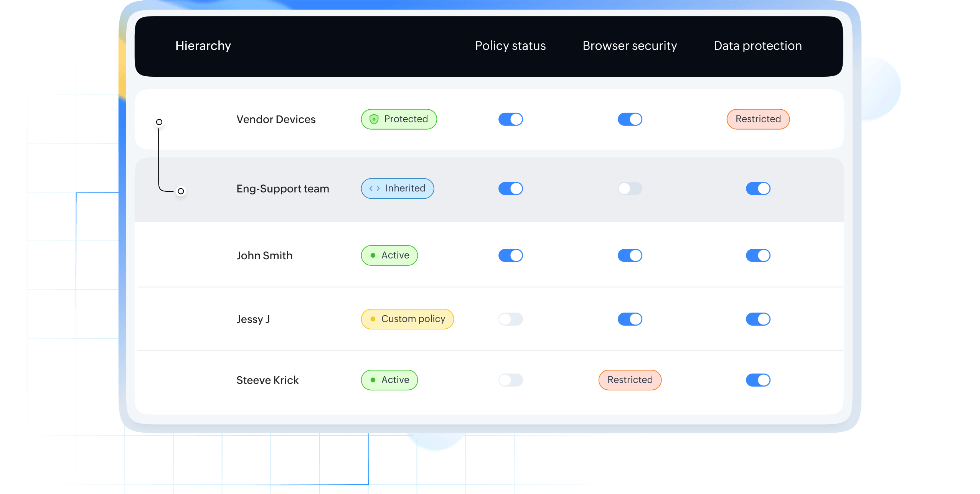The image size is (980, 494).
Task: Click John Smith's Active status badge
Action: [389, 255]
